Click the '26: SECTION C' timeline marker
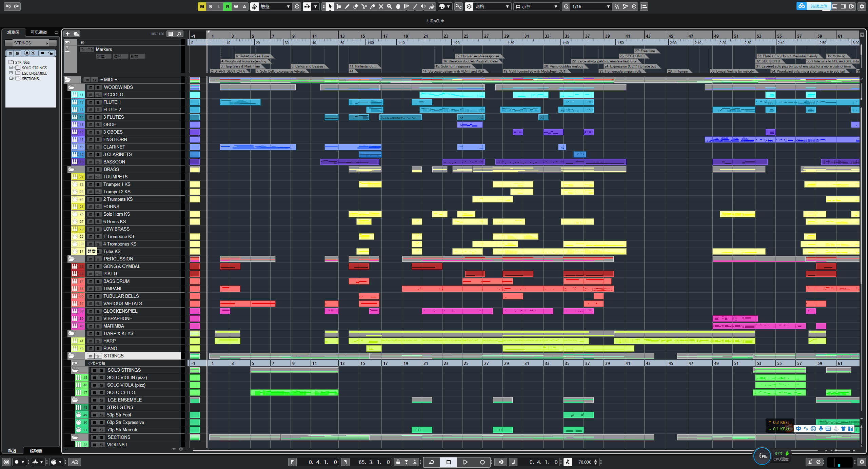868x469 pixels. [x=632, y=56]
